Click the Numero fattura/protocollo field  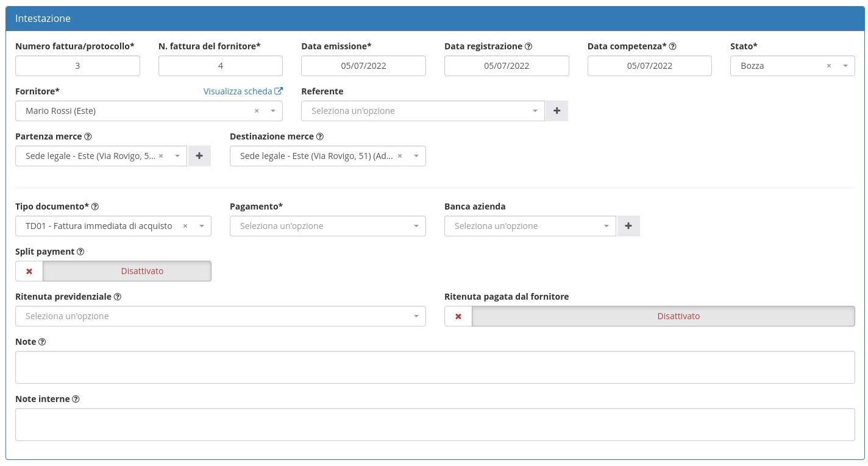(x=77, y=66)
